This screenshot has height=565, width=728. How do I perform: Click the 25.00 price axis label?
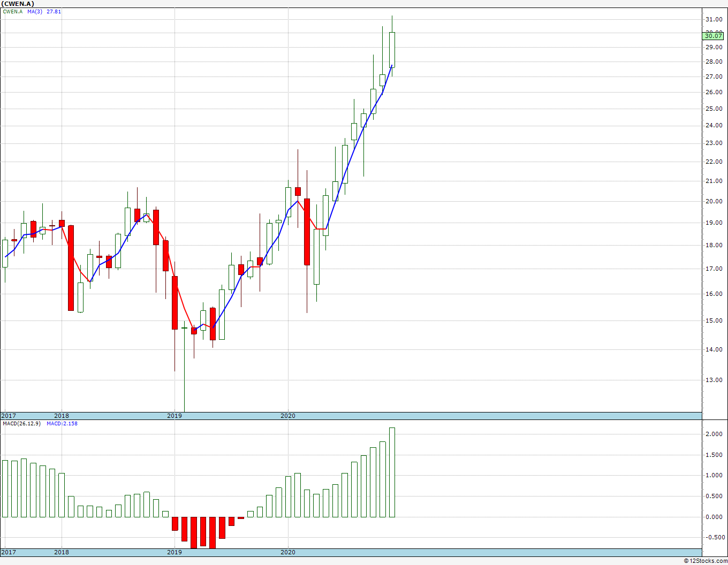713,109
